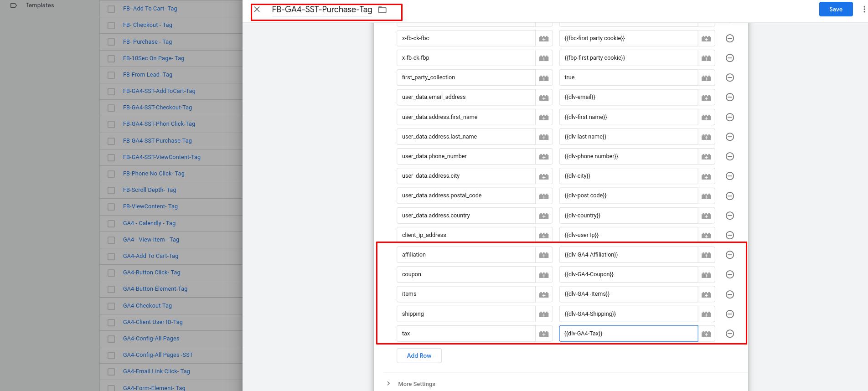The image size is (868, 391).
Task: Click the folder icon beside the tag name
Action: (382, 10)
